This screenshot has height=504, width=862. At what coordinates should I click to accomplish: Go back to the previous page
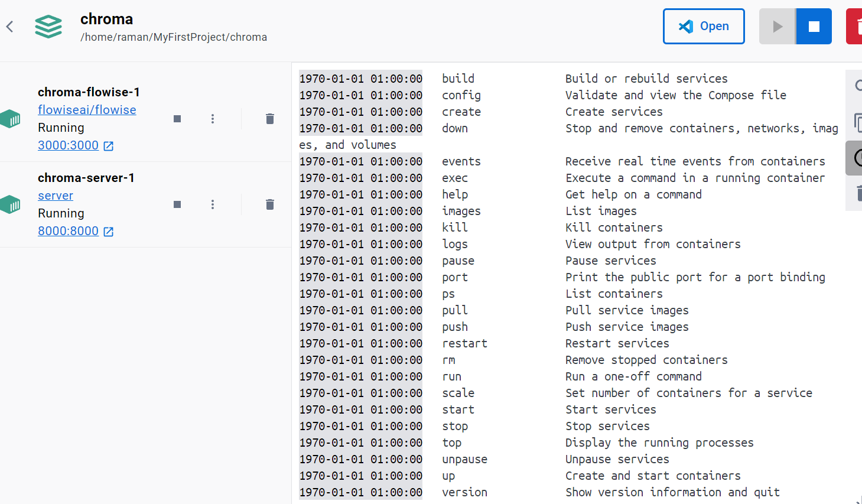pyautogui.click(x=9, y=26)
